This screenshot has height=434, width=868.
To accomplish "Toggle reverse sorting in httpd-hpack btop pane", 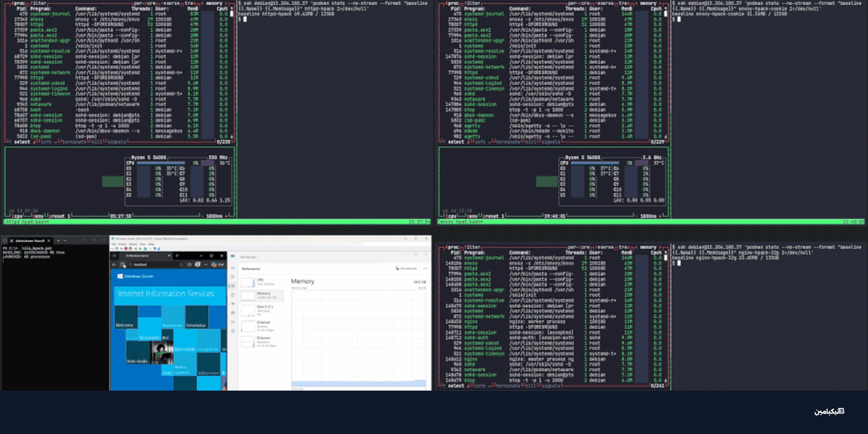I will (170, 3).
